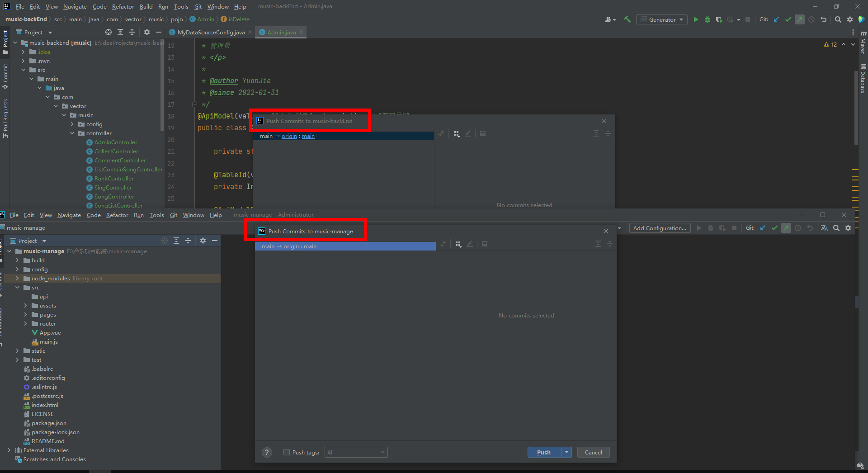868x473 pixels.
Task: Open Maven tool window on right strip
Action: [863, 43]
